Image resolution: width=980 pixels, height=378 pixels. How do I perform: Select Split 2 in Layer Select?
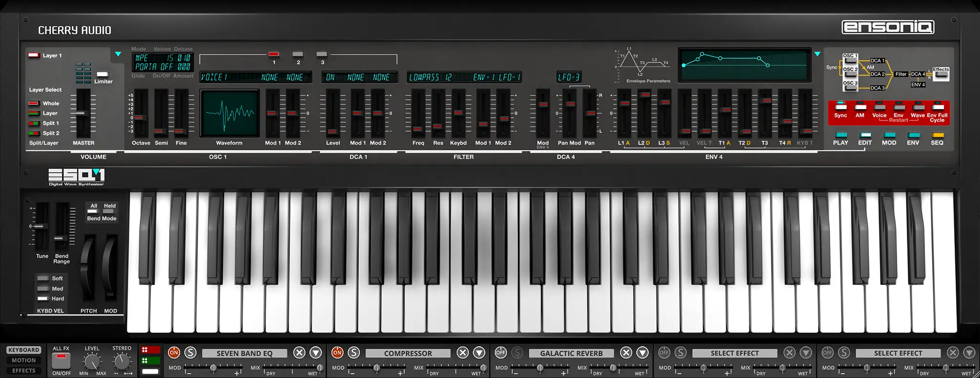click(33, 133)
